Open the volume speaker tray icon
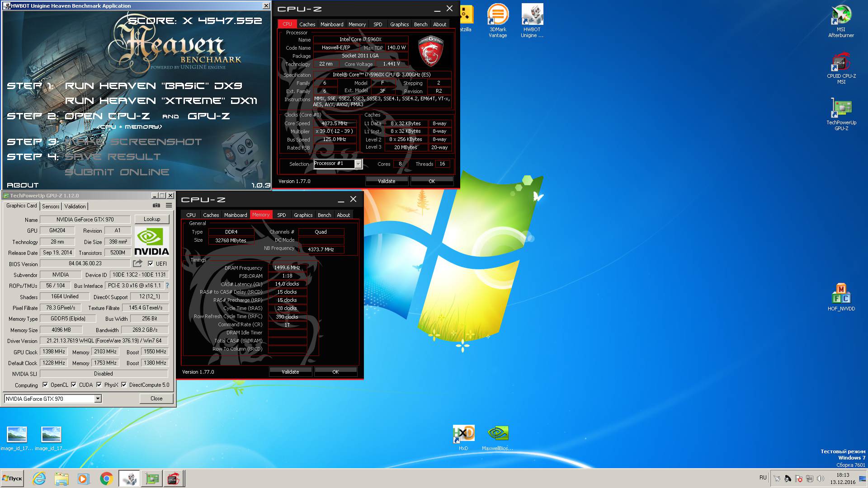Viewport: 868px width, 488px height. click(x=820, y=479)
